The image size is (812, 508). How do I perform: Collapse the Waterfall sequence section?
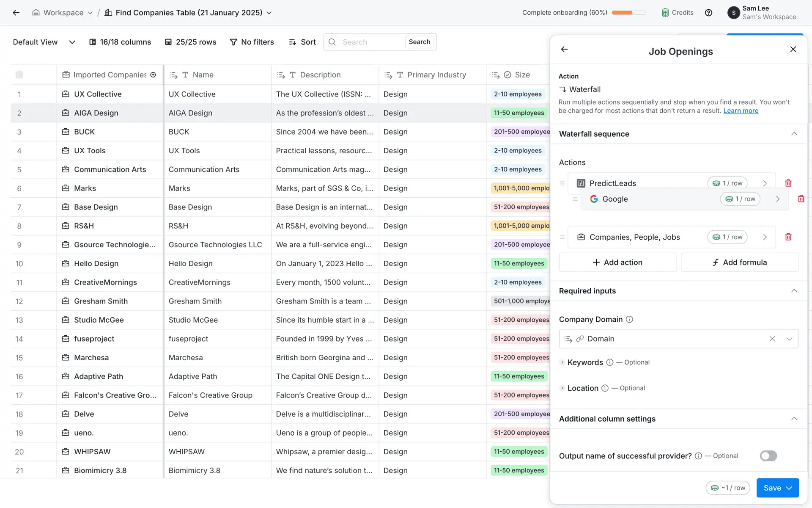coord(794,134)
